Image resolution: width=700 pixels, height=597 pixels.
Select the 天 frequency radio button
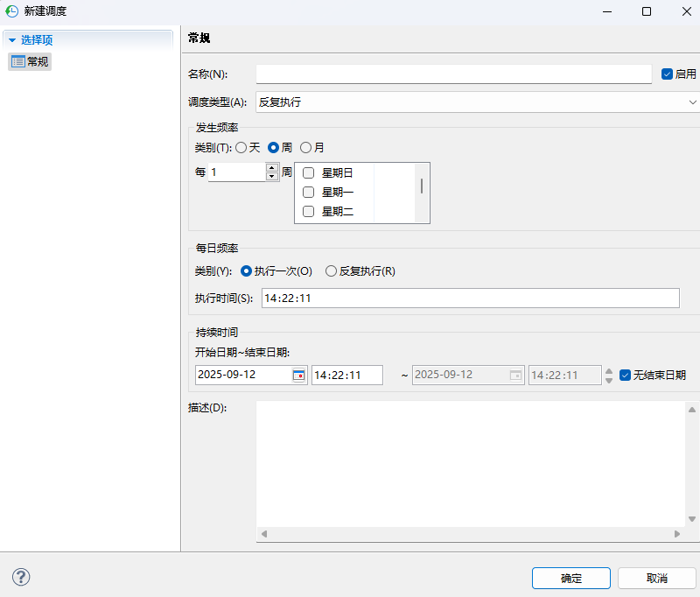241,147
